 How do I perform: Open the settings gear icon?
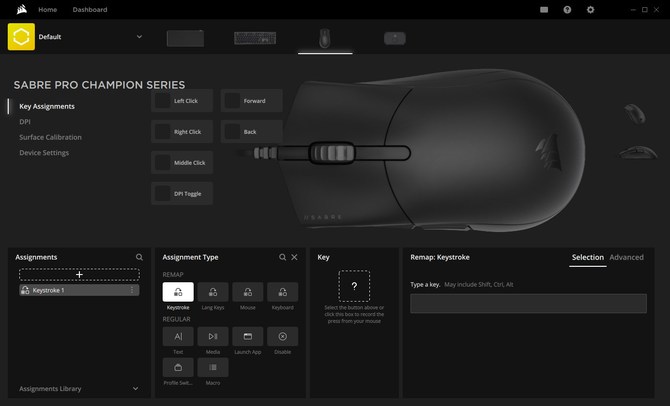tap(590, 9)
